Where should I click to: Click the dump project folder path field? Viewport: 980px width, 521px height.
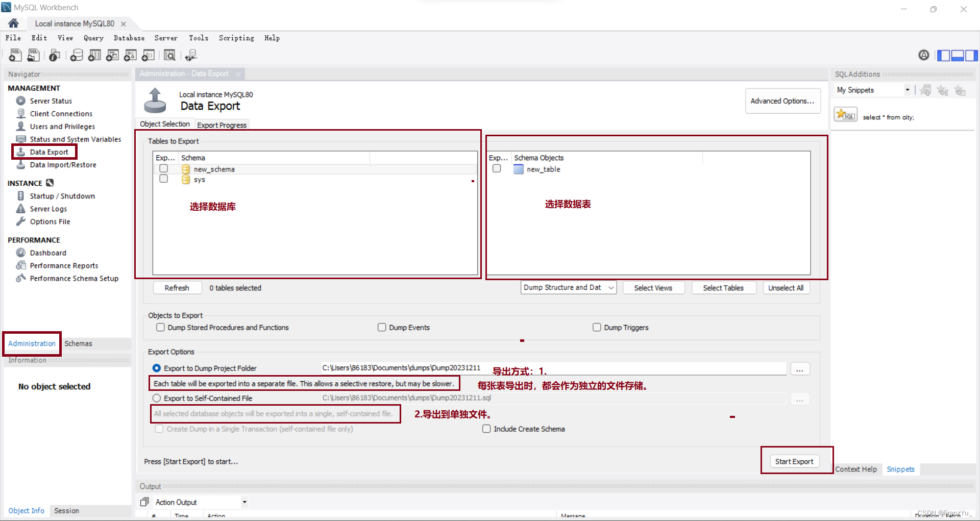click(553, 368)
